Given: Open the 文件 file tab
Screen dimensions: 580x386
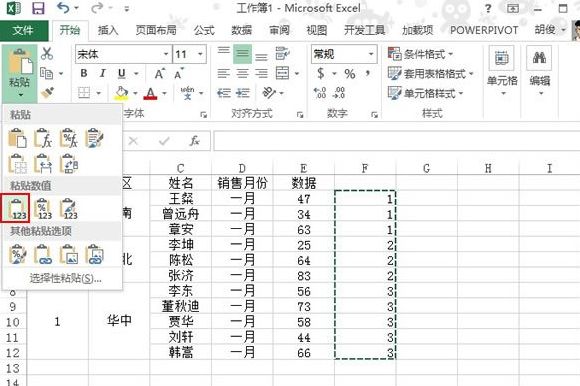Looking at the screenshot, I should 23,30.
